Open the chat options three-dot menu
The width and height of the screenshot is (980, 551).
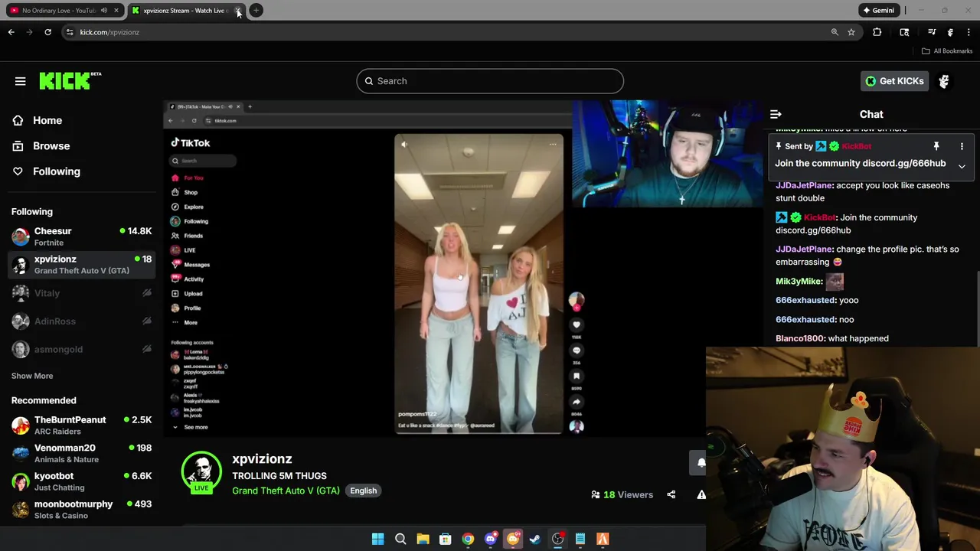(962, 146)
